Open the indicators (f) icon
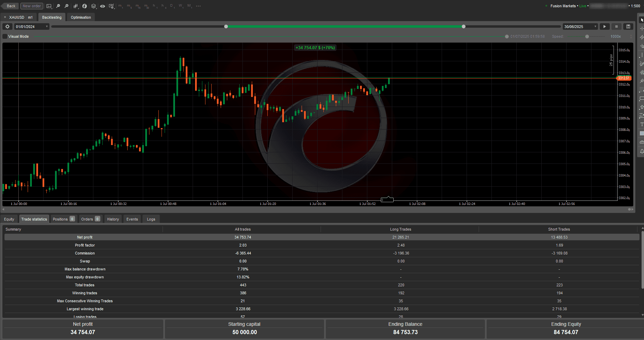Screen dimensions: 644x340 click(x=84, y=6)
